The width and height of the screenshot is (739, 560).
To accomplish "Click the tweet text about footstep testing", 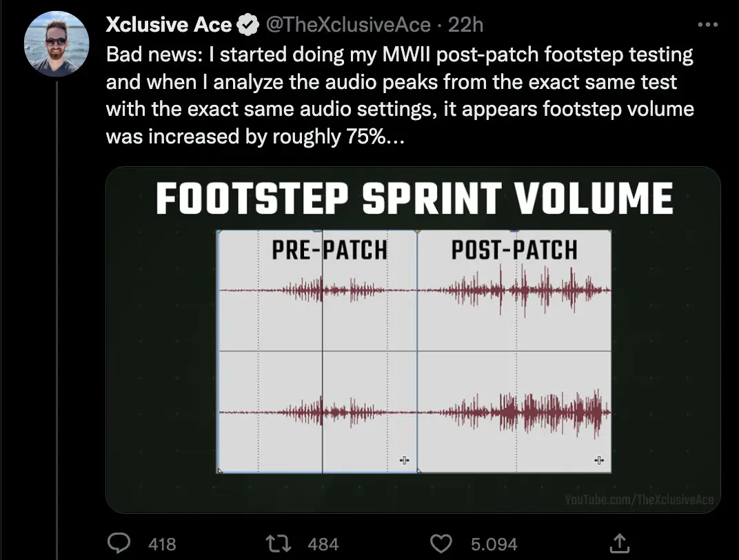I will tap(400, 95).
